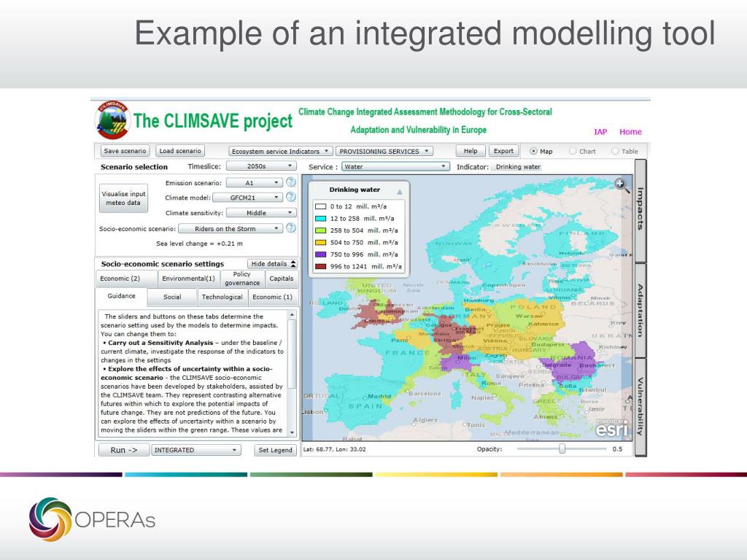This screenshot has height=560, width=747.
Task: Click the Run -> button
Action: tap(124, 450)
